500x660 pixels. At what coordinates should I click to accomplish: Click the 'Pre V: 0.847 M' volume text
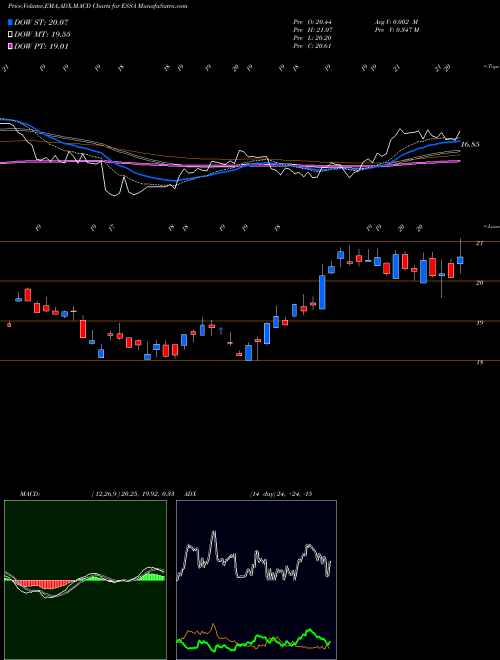coord(396,30)
